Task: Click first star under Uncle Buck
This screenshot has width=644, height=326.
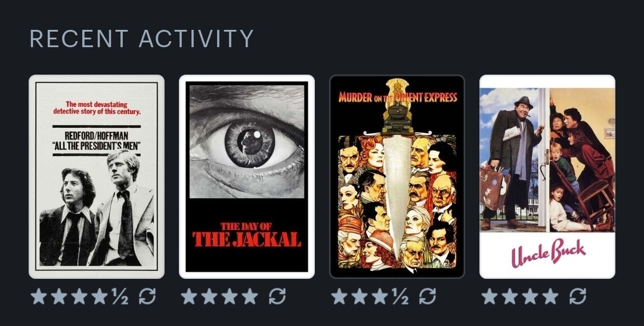Action: coord(490,296)
